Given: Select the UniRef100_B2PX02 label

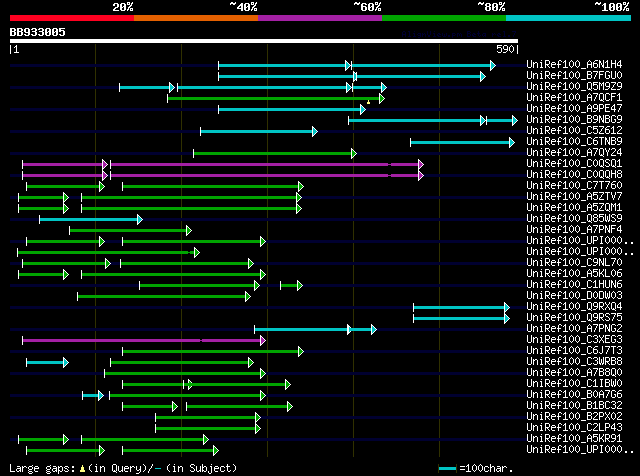Looking at the screenshot, I should [x=574, y=417].
